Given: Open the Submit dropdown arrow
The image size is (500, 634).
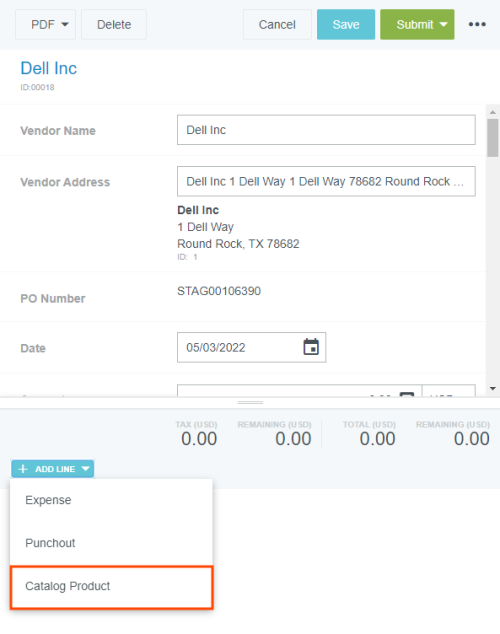Looking at the screenshot, I should (x=443, y=25).
